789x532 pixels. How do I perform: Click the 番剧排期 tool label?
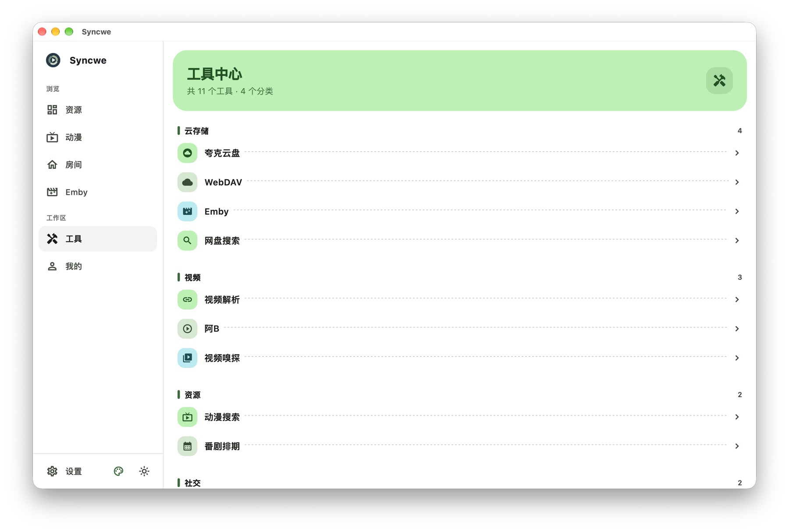(x=222, y=446)
